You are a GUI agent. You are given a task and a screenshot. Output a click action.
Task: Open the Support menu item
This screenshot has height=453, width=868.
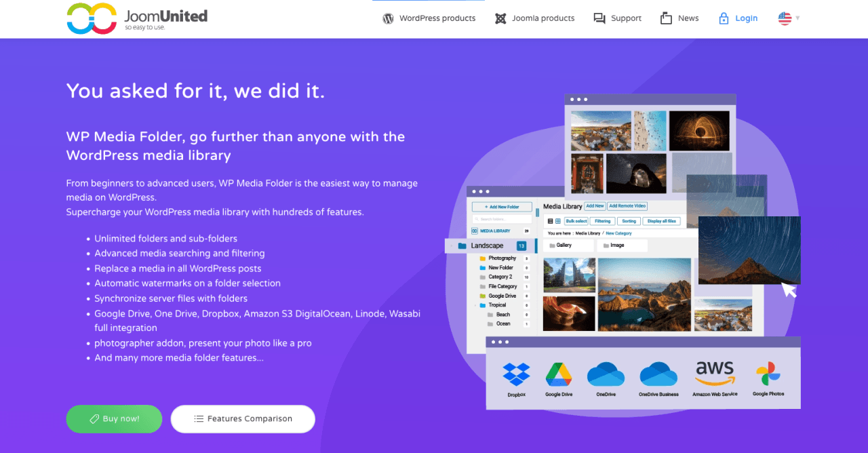coord(626,18)
